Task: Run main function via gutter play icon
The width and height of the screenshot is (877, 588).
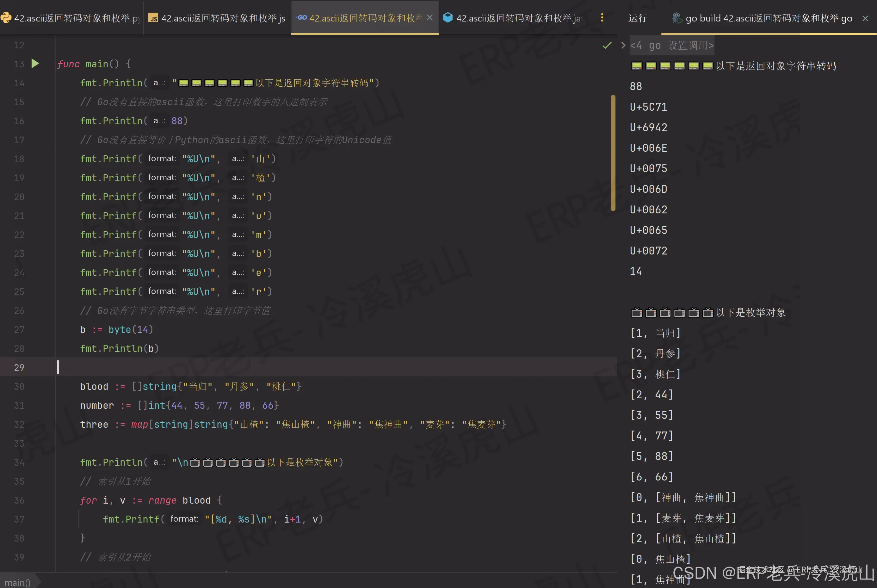Action: pyautogui.click(x=35, y=63)
